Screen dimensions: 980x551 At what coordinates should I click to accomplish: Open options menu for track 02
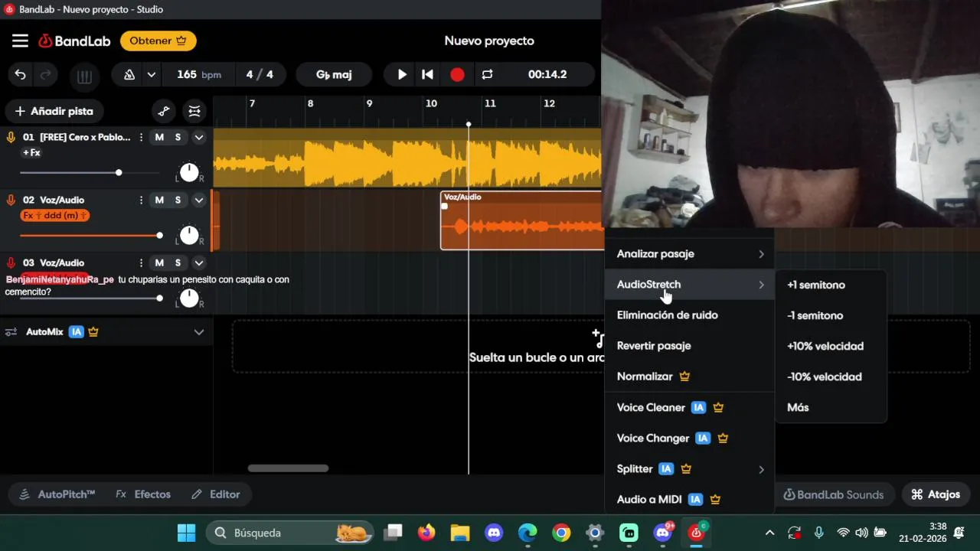(141, 200)
